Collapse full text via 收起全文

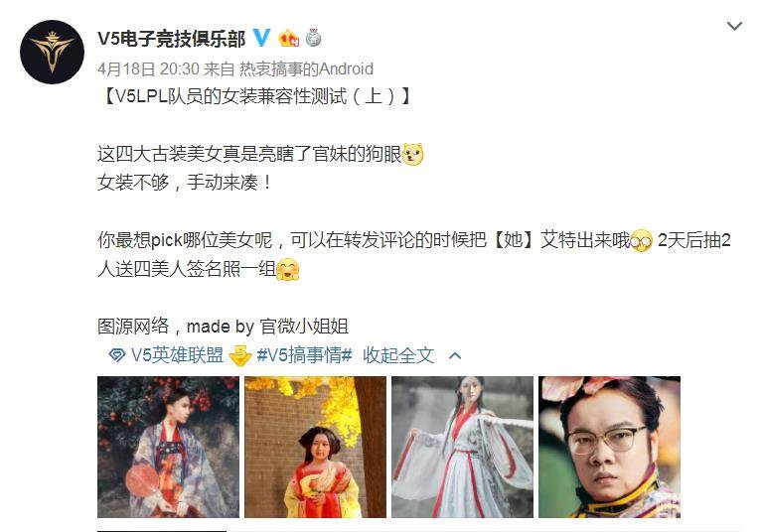(398, 355)
